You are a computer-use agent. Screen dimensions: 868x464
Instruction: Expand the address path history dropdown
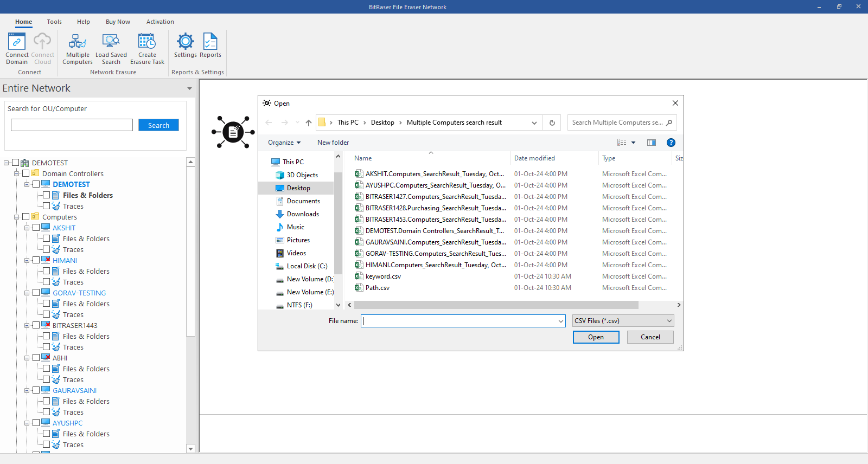coord(534,123)
